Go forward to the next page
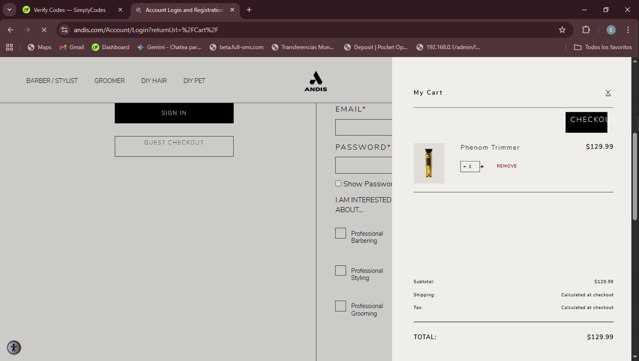Screen dimensions: 639x361 (27, 30)
